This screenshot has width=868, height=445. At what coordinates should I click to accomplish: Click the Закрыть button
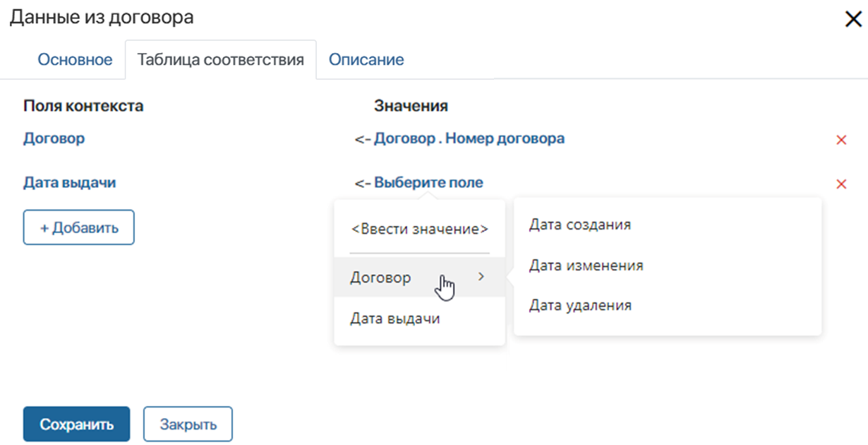click(188, 425)
